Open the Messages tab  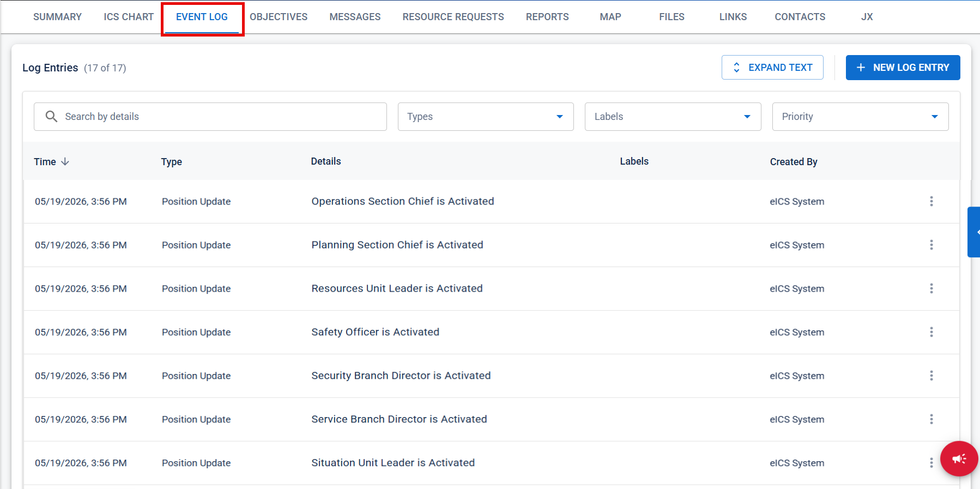tap(355, 17)
